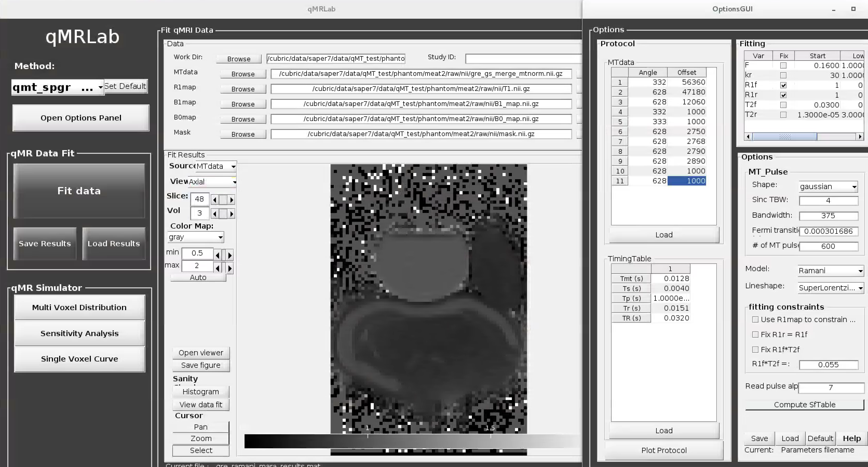
Task: Browse for the MTdata file
Action: 243,74
